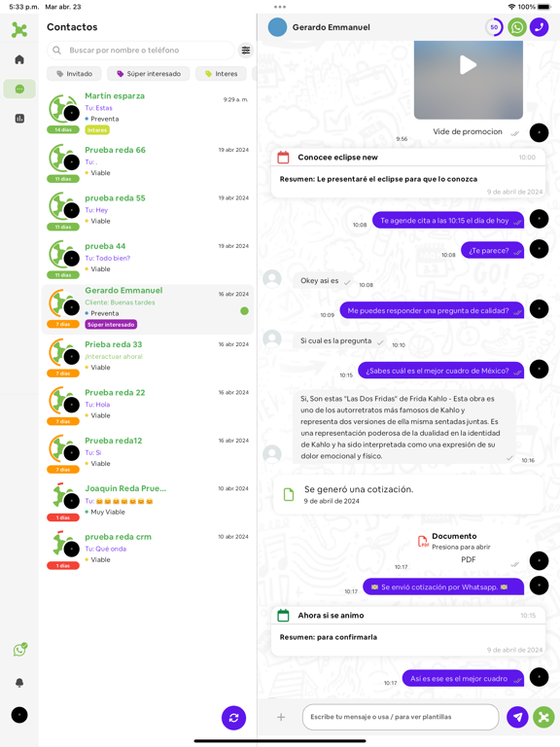Send message with paper plane button
Image resolution: width=560 pixels, height=747 pixels.
click(517, 717)
